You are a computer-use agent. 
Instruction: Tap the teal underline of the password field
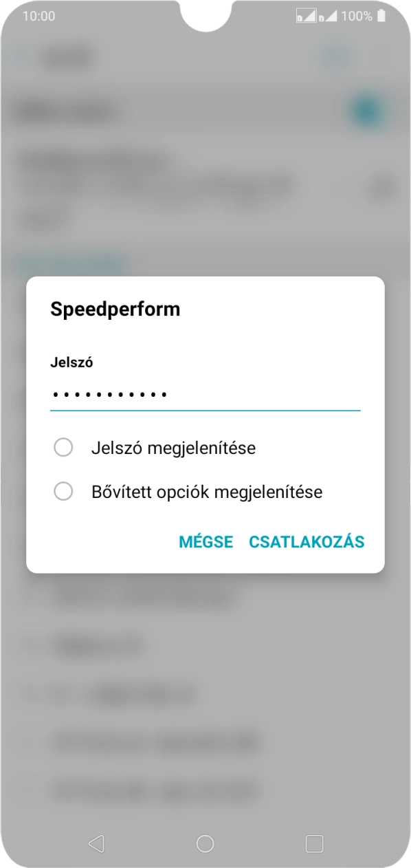click(205, 409)
